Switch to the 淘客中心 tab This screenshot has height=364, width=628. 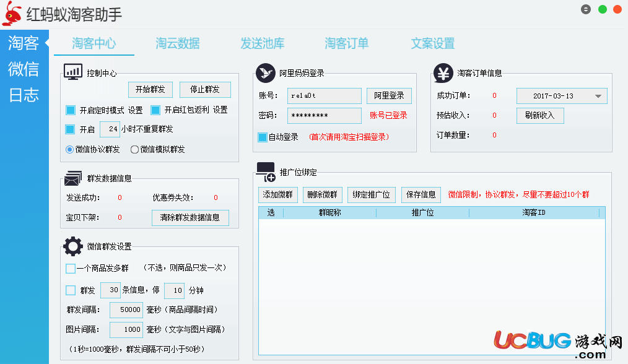(94, 43)
